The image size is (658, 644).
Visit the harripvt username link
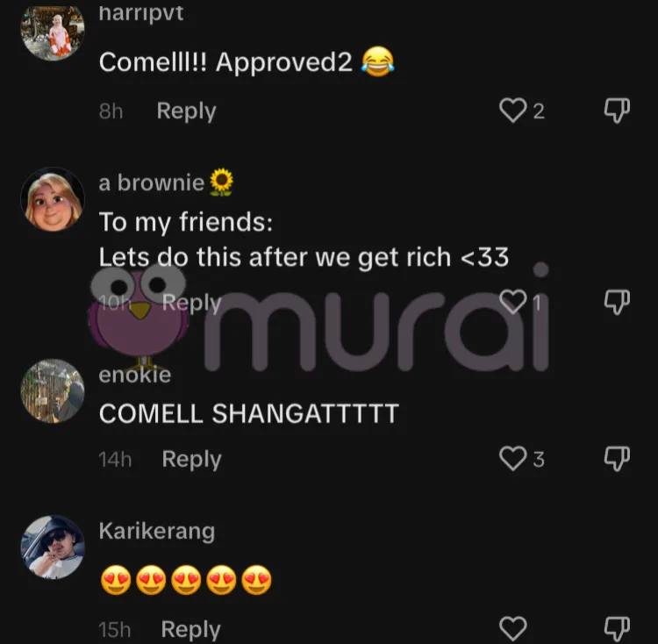141,12
